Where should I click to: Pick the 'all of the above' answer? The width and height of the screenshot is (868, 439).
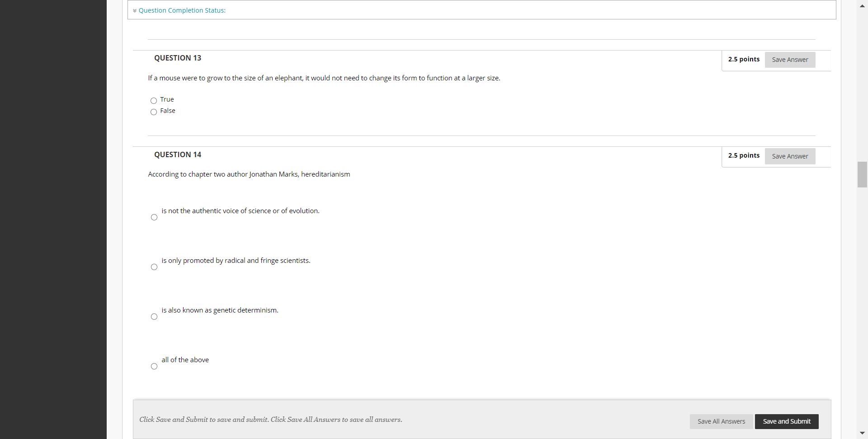coord(154,366)
